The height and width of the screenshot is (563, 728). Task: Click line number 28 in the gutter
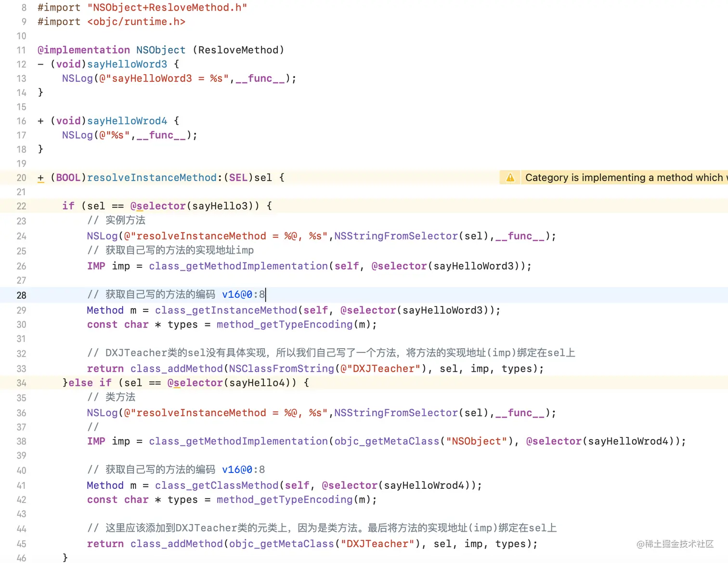[x=21, y=295]
